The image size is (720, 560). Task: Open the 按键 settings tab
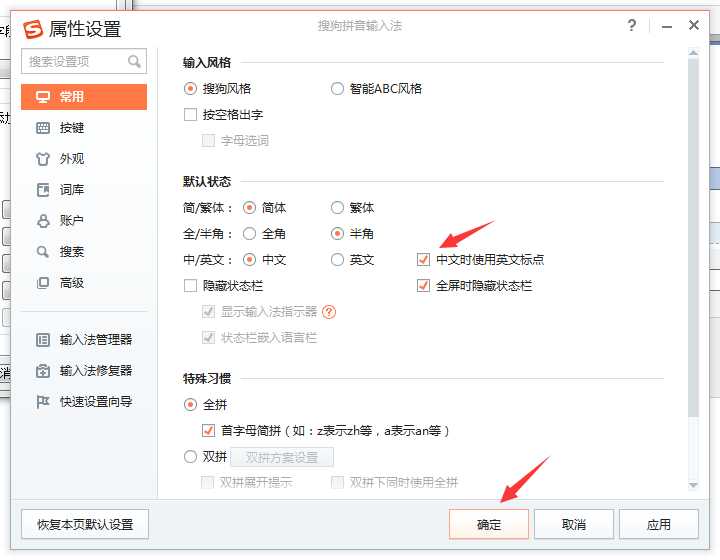[x=84, y=128]
